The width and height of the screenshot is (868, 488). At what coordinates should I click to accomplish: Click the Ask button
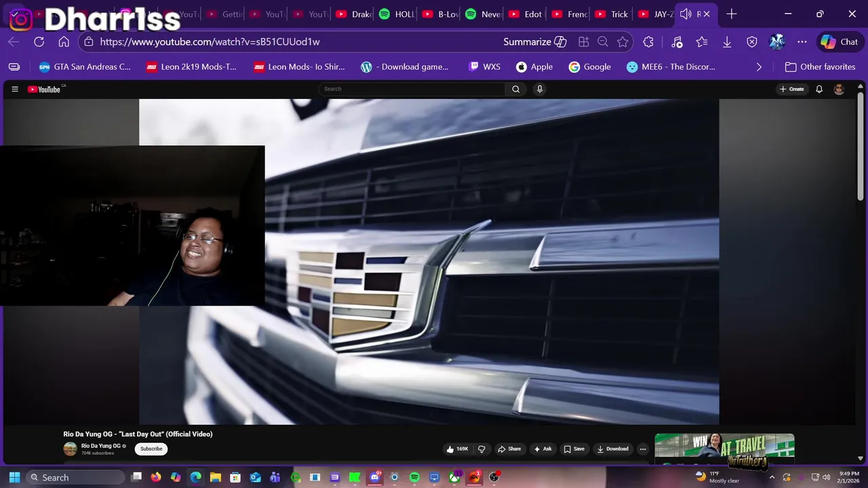(542, 449)
